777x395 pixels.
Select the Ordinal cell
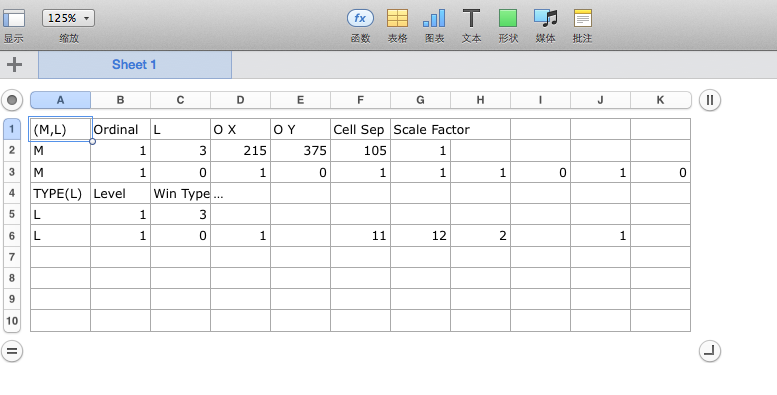coord(120,129)
